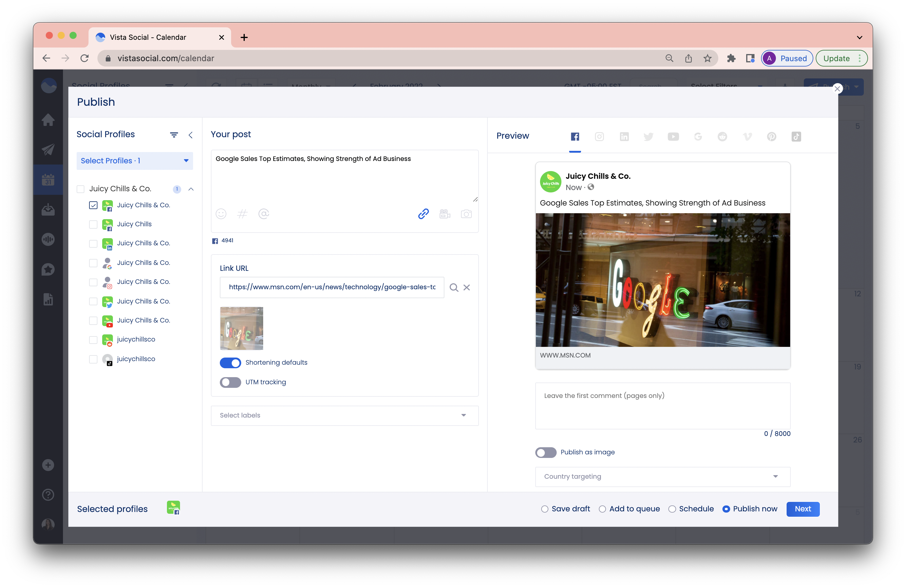The width and height of the screenshot is (906, 588).
Task: Search the Link URL with magnifier
Action: 453,287
